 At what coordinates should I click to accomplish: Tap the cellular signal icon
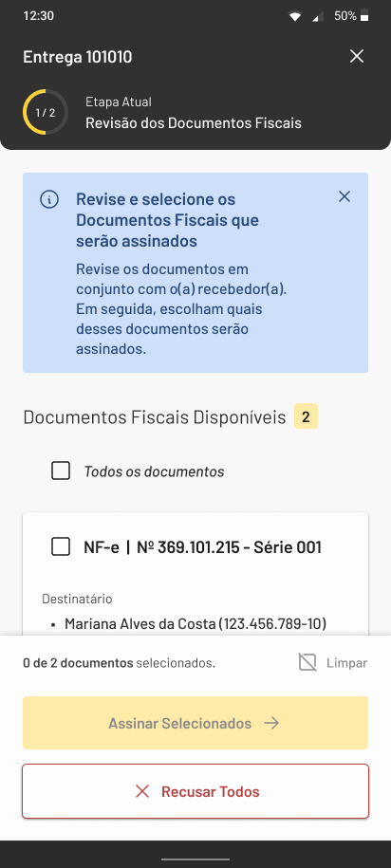tap(318, 17)
